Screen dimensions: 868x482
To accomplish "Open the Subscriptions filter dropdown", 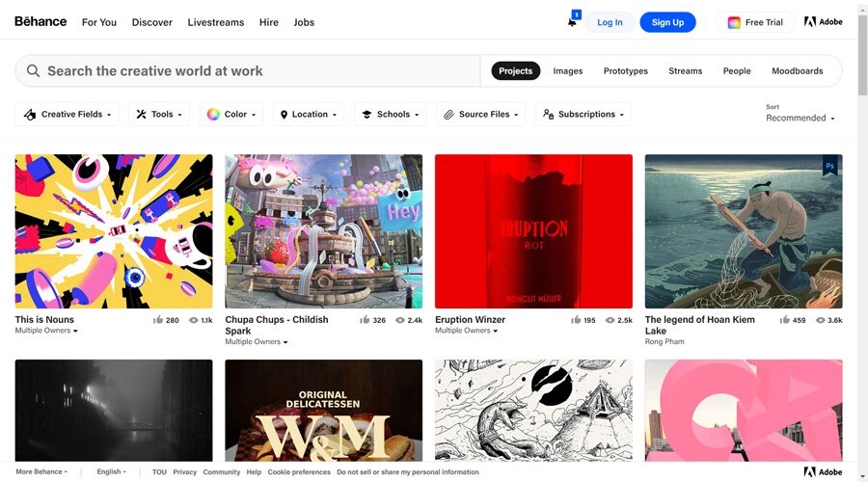I will pos(583,114).
